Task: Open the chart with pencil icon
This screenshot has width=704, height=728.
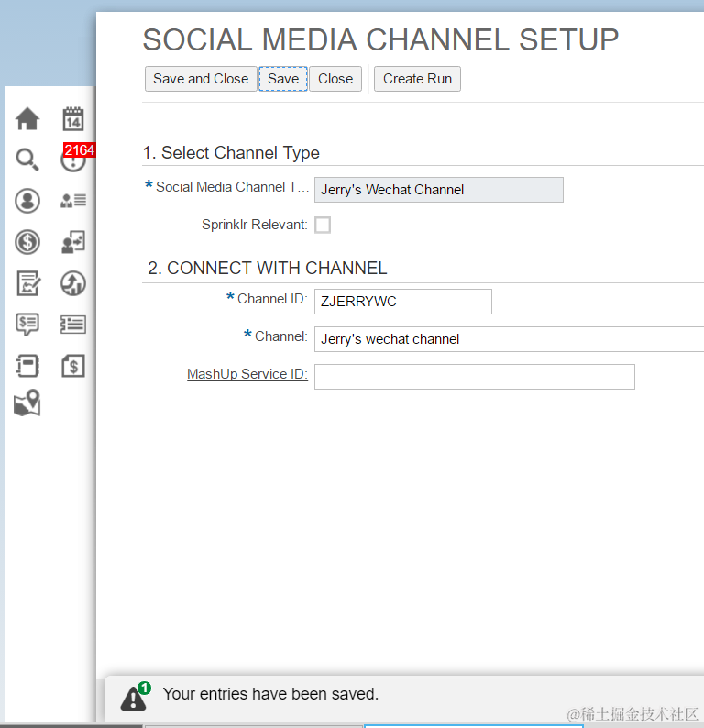Action: 28,283
